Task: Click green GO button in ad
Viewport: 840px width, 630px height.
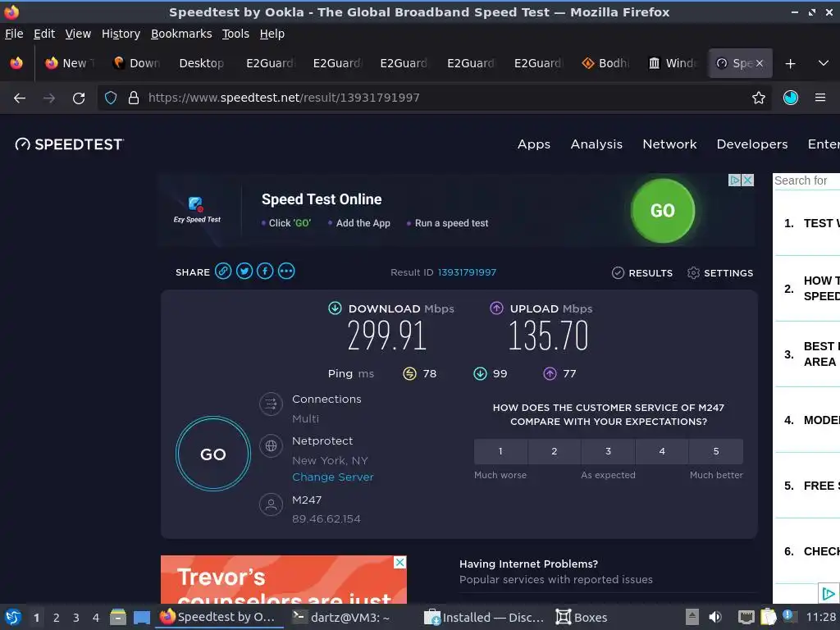Action: [663, 211]
